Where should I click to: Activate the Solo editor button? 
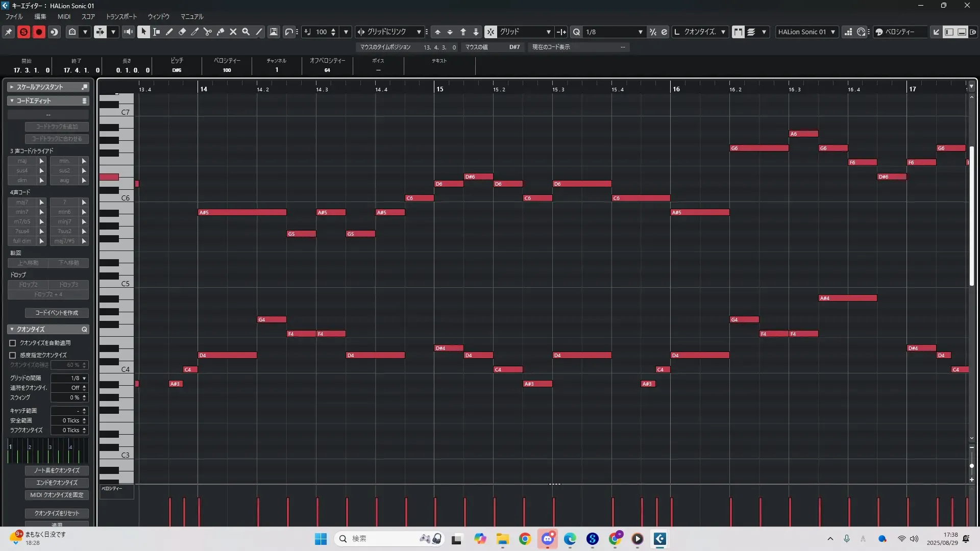(23, 32)
